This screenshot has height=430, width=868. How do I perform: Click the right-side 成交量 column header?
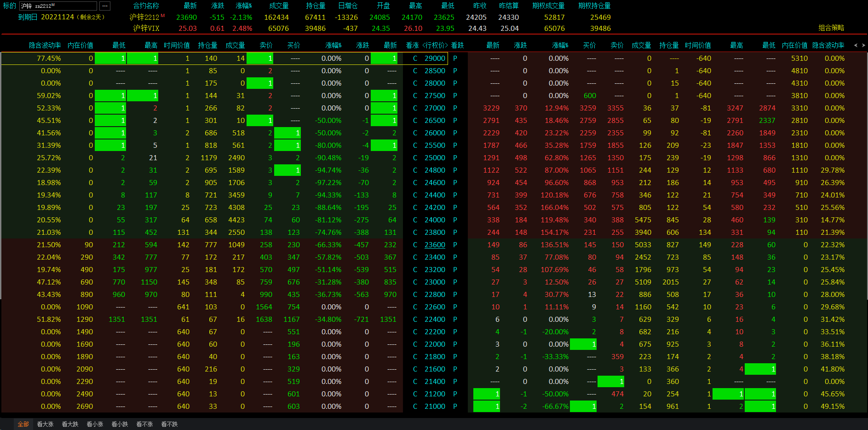click(641, 45)
